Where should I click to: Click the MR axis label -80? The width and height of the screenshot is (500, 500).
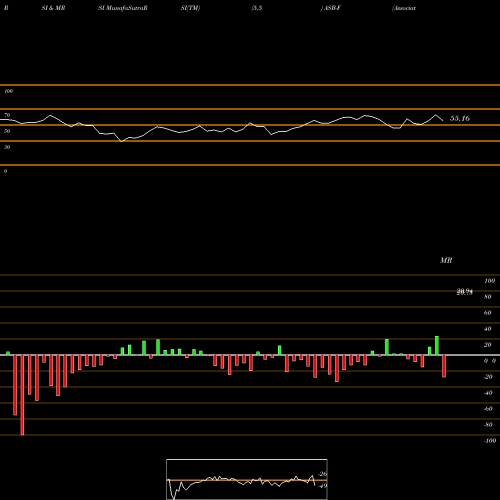(488, 425)
